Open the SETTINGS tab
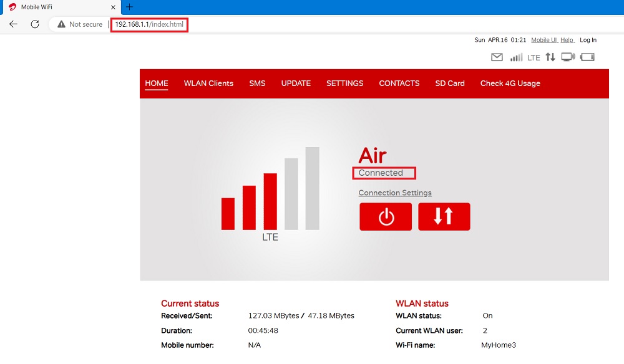 (344, 83)
